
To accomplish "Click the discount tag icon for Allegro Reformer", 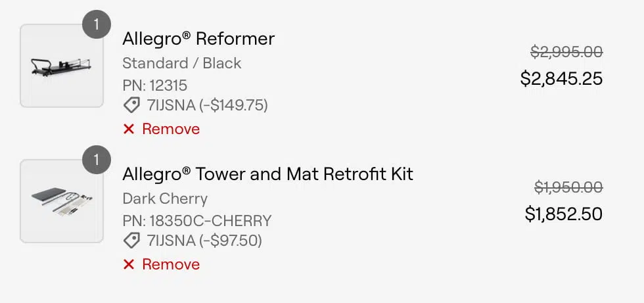I will (x=131, y=106).
